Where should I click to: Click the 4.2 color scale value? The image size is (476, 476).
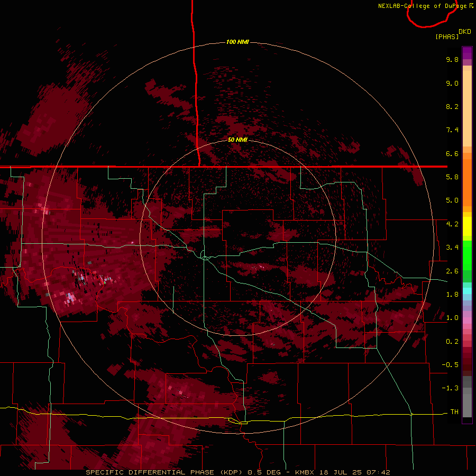452,224
